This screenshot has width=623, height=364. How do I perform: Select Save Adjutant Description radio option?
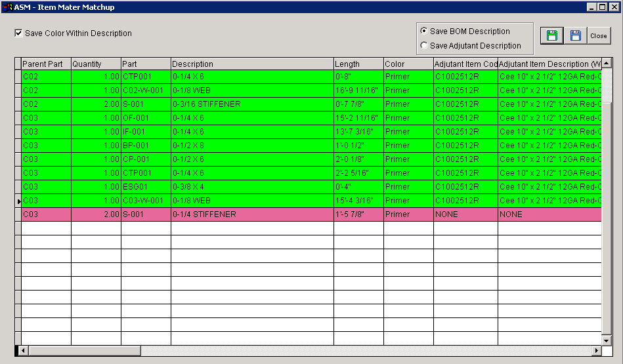click(424, 46)
